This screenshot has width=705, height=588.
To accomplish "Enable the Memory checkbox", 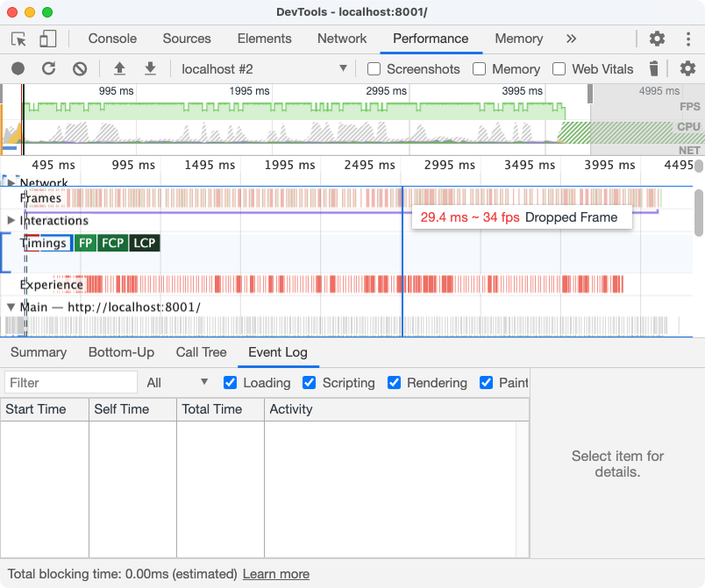I will [481, 68].
